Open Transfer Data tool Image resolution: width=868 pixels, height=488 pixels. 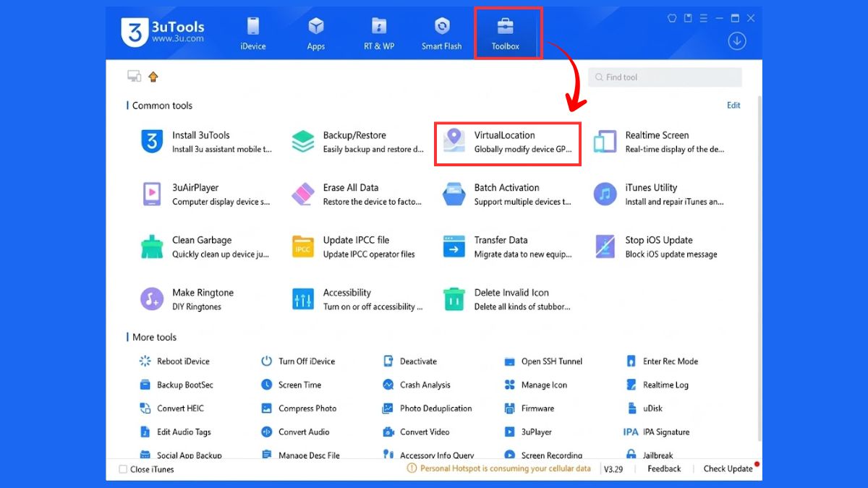pos(508,247)
